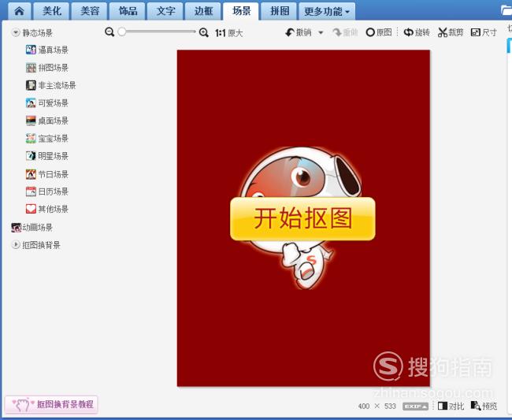Select the 日历场景 text label
512x420 pixels.
(54, 191)
